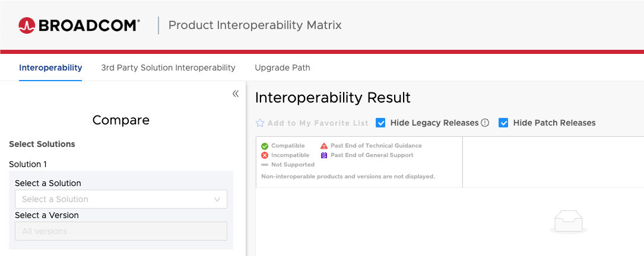Click the Product Interoperability Matrix title
The image size is (644, 256).
(255, 25)
